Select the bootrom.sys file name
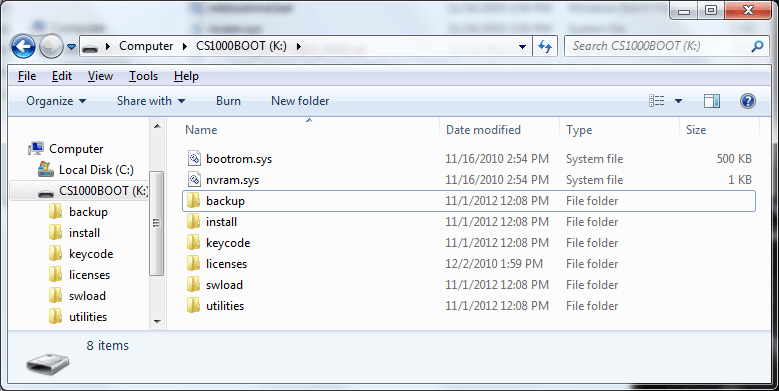This screenshot has height=391, width=779. tap(239, 159)
